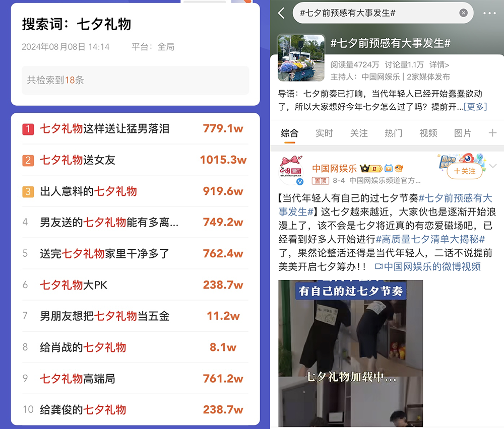Expand the intro text via [更多]
The height and width of the screenshot is (429, 504).
click(475, 107)
